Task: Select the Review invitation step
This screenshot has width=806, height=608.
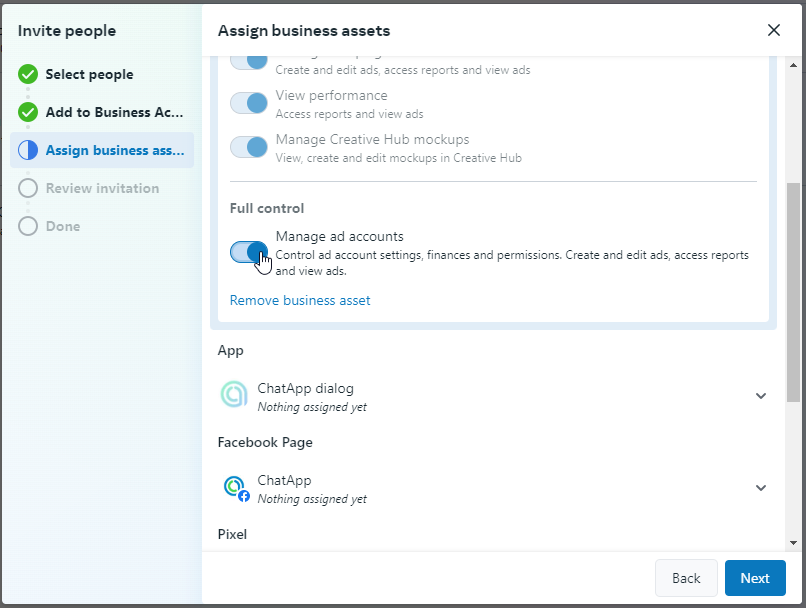Action: click(x=104, y=188)
